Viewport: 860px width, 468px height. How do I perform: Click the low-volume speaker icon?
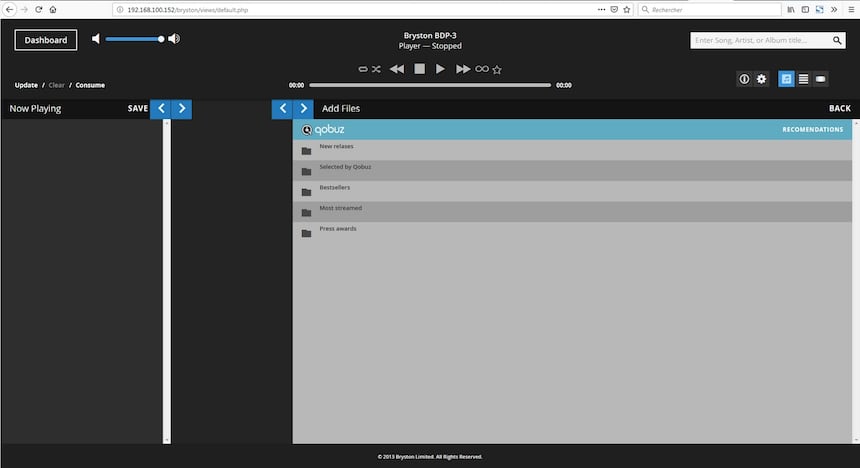96,38
